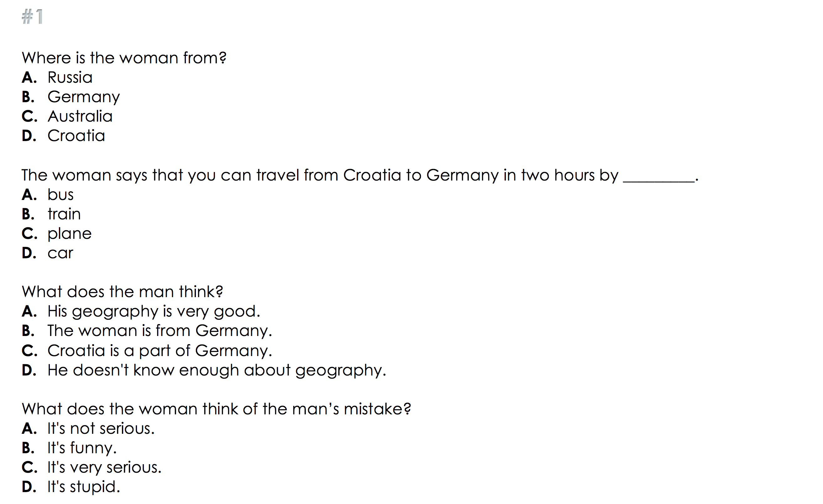This screenshot has height=504, width=823.
Task: Choose the Germany answer option
Action: (83, 97)
